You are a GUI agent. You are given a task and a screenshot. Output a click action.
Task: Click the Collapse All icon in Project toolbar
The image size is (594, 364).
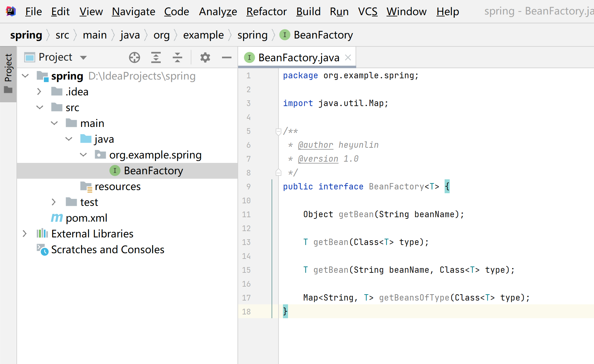(x=177, y=57)
